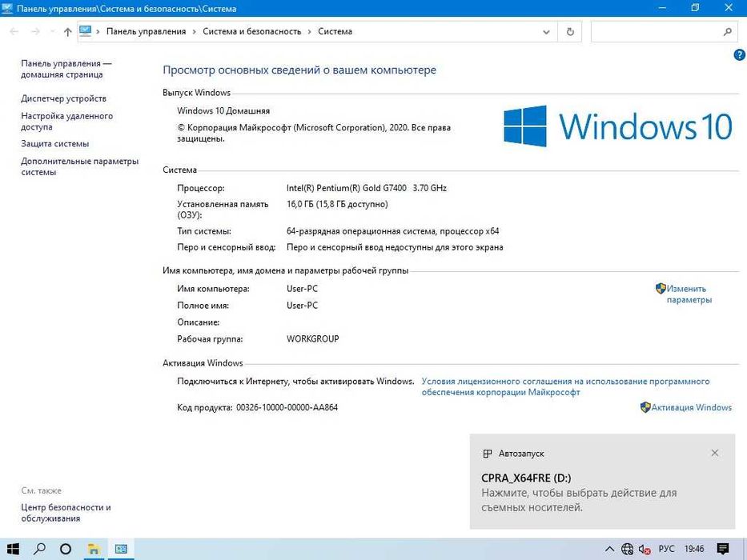
Task: Click the shield icon beside 'Изменить параметры'
Action: click(661, 288)
